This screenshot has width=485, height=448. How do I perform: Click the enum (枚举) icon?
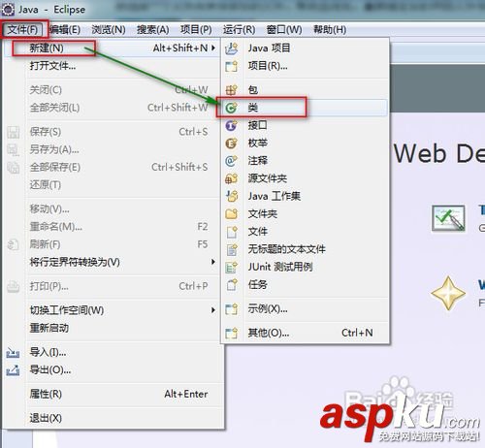[232, 144]
